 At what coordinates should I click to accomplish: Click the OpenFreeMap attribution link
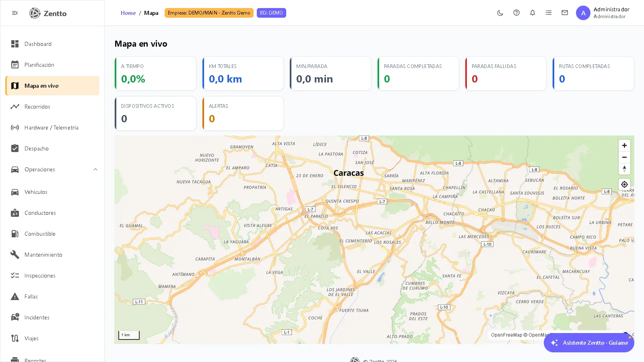tap(506, 335)
